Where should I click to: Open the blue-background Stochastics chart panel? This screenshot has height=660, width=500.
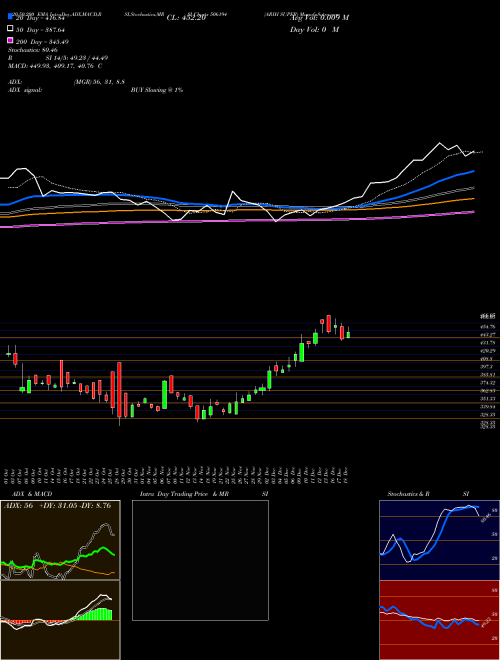click(x=439, y=540)
